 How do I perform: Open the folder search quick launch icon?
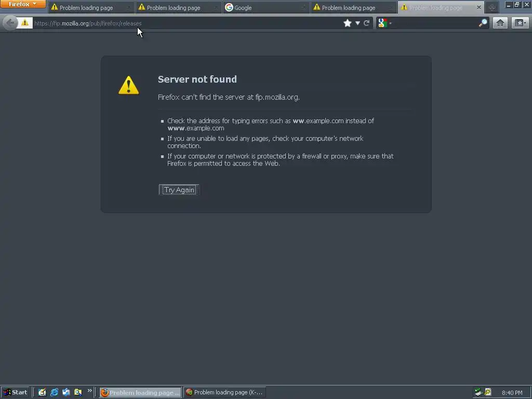point(78,392)
